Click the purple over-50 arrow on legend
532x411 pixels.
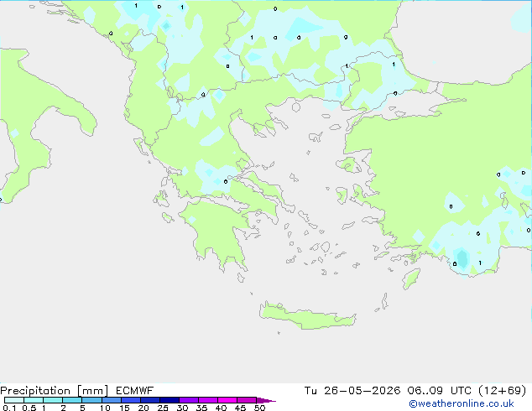pos(266,400)
